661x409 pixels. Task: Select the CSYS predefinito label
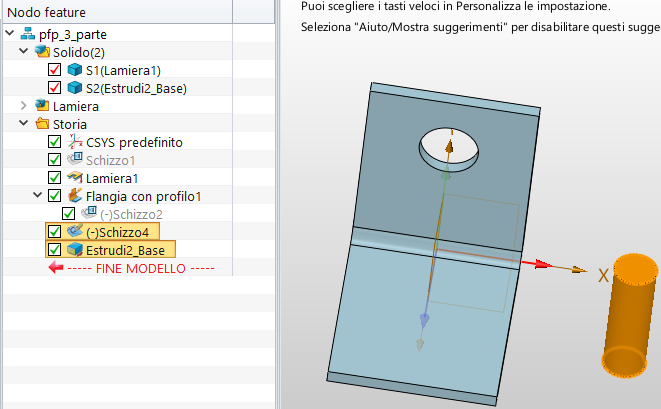(134, 143)
